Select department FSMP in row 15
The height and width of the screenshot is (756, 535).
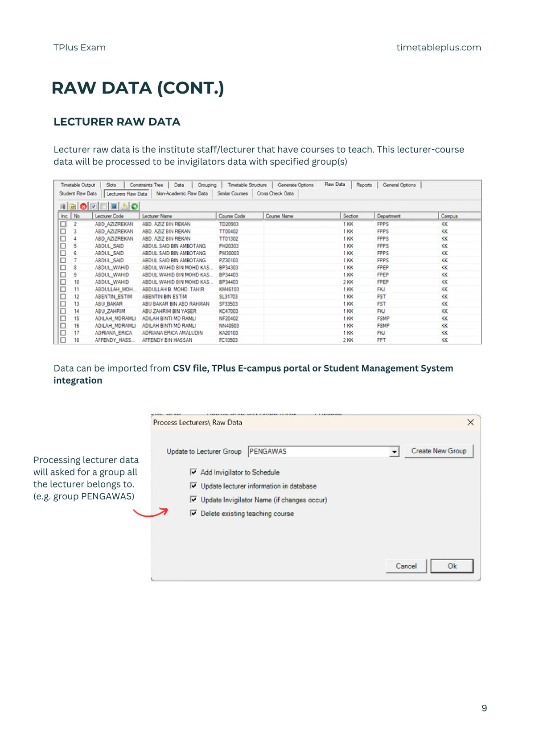tap(383, 319)
